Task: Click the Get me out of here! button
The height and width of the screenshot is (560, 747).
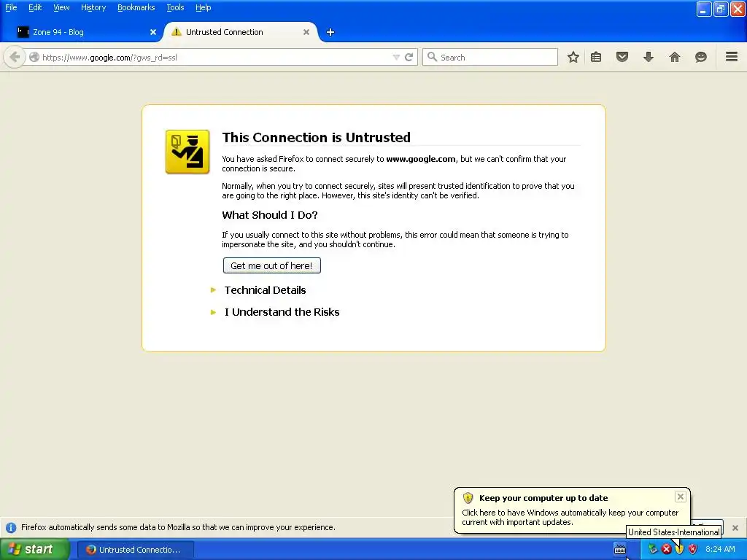Action: point(271,265)
